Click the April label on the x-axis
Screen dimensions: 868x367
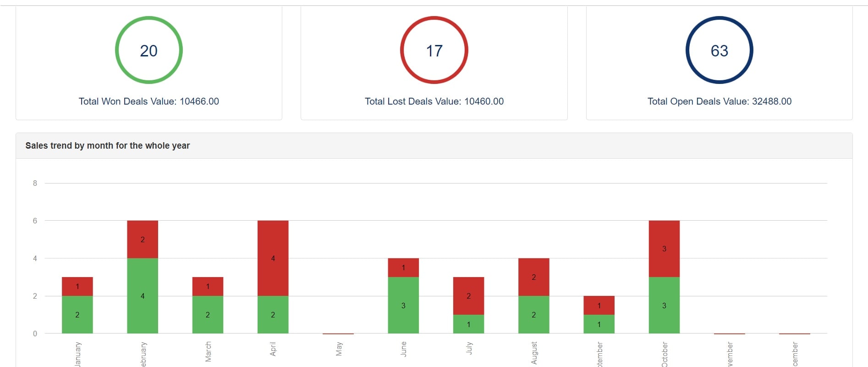[273, 349]
